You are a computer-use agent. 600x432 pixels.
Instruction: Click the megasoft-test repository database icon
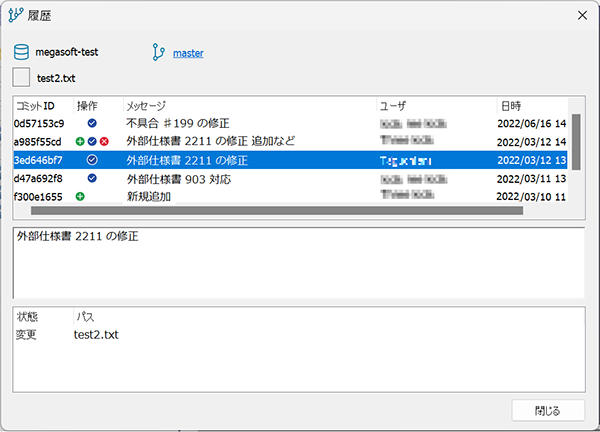tap(21, 52)
